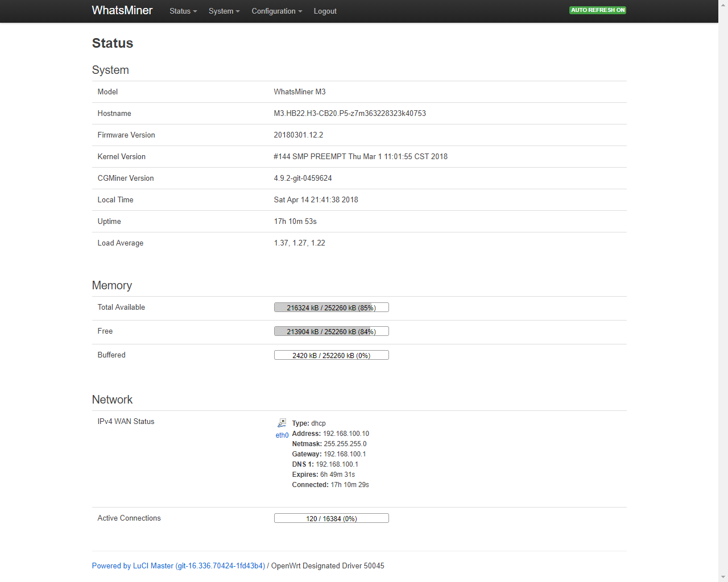Viewport: 728px width, 582px height.
Task: Click the CGMiner Version row label
Action: 126,178
